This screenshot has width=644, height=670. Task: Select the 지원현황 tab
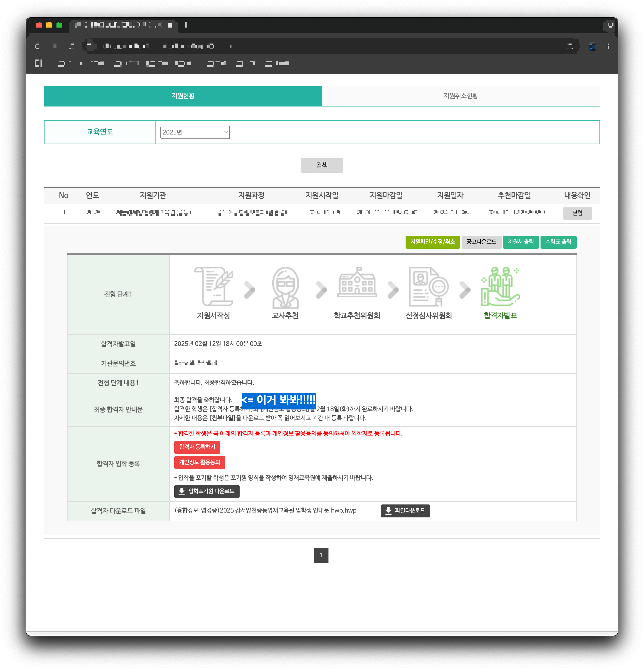point(183,96)
